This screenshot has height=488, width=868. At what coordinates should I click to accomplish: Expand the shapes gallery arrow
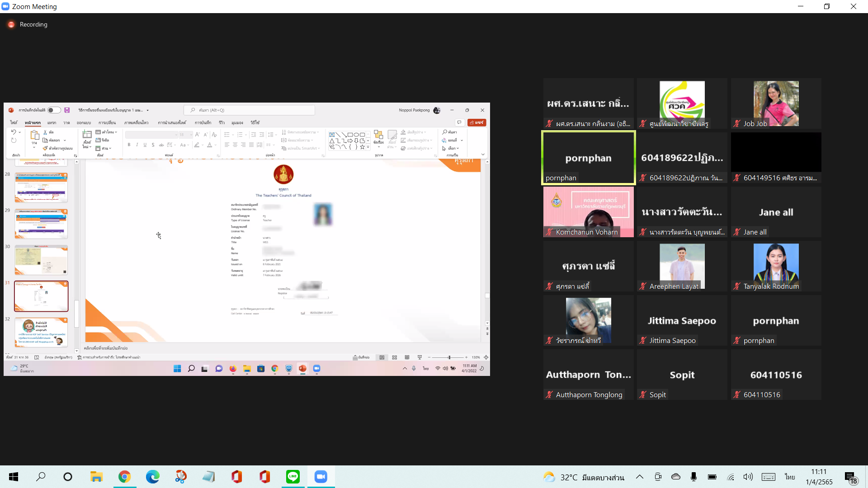pos(368,147)
